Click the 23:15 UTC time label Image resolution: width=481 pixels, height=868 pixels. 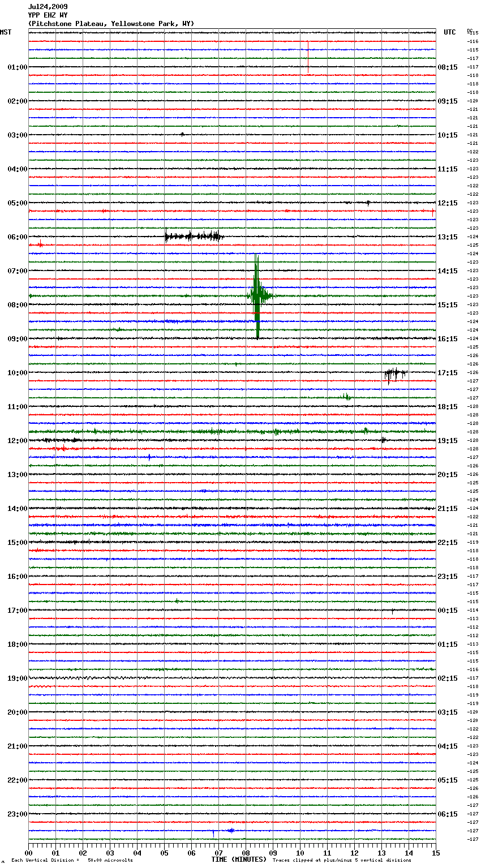click(x=448, y=577)
